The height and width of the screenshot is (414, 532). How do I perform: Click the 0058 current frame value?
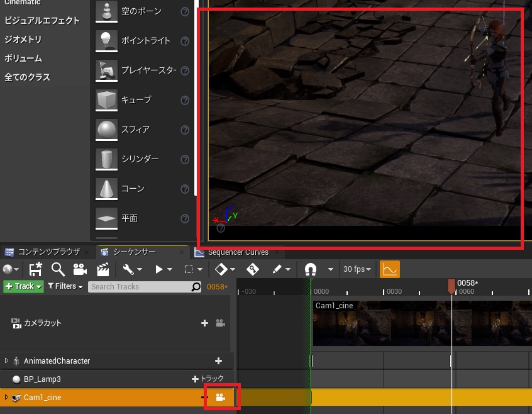(217, 287)
